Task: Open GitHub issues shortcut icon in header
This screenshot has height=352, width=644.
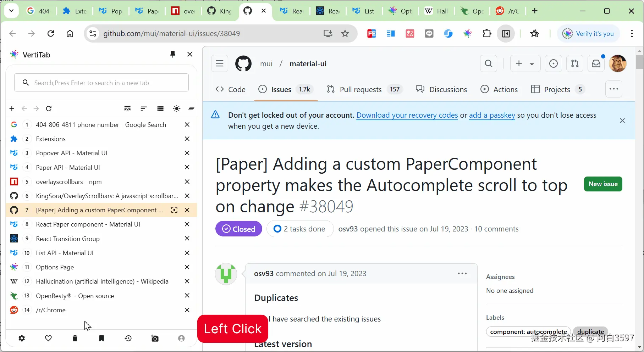Action: click(554, 63)
